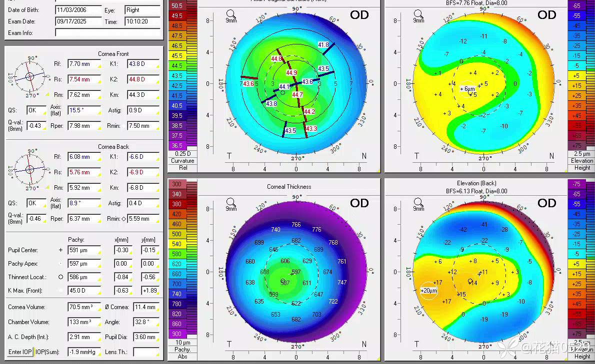
Task: Click the magnifier on the Elevation (Back) map
Action: point(419,203)
